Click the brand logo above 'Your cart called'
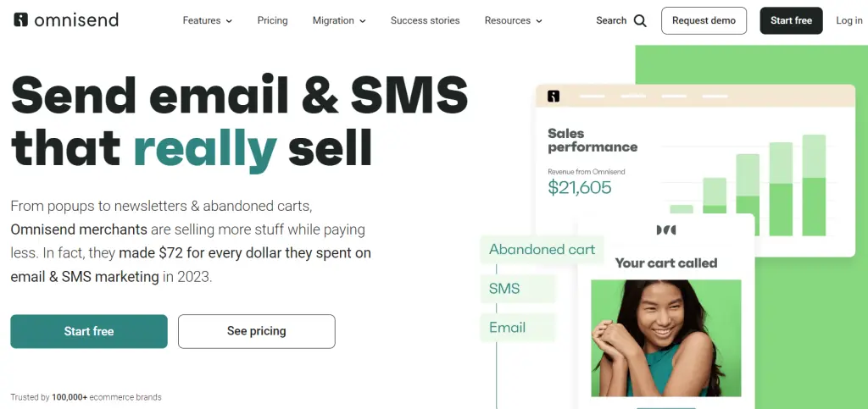868x409 pixels. click(x=666, y=230)
